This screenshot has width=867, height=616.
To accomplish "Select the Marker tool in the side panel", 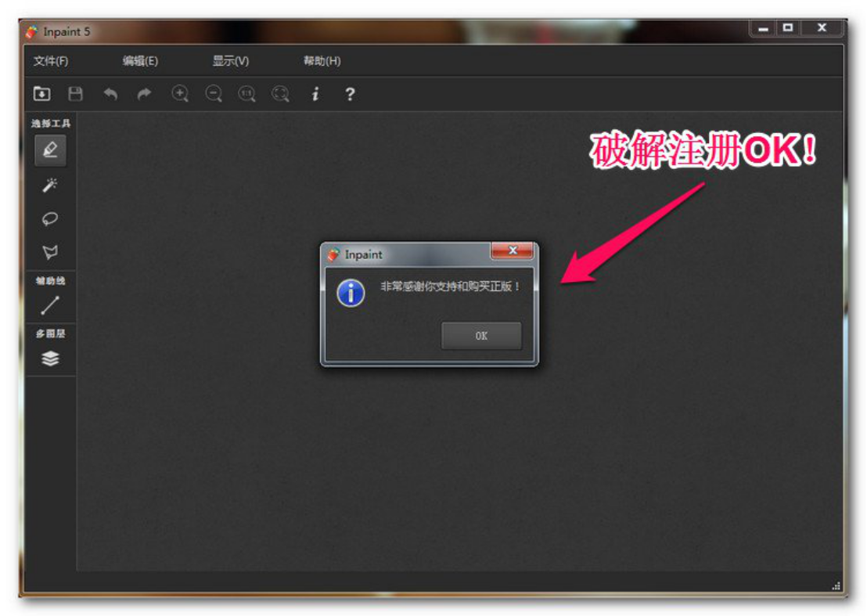I will pos(50,150).
